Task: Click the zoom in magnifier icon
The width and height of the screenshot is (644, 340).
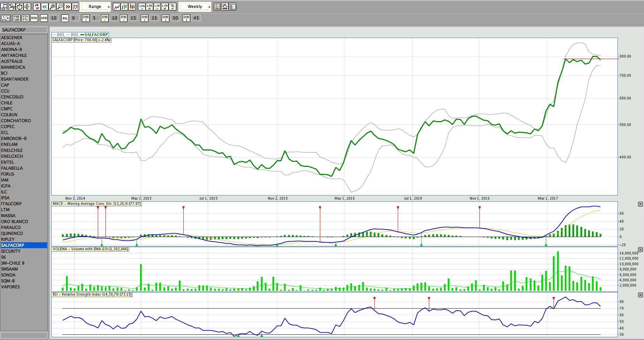Action: (52, 7)
